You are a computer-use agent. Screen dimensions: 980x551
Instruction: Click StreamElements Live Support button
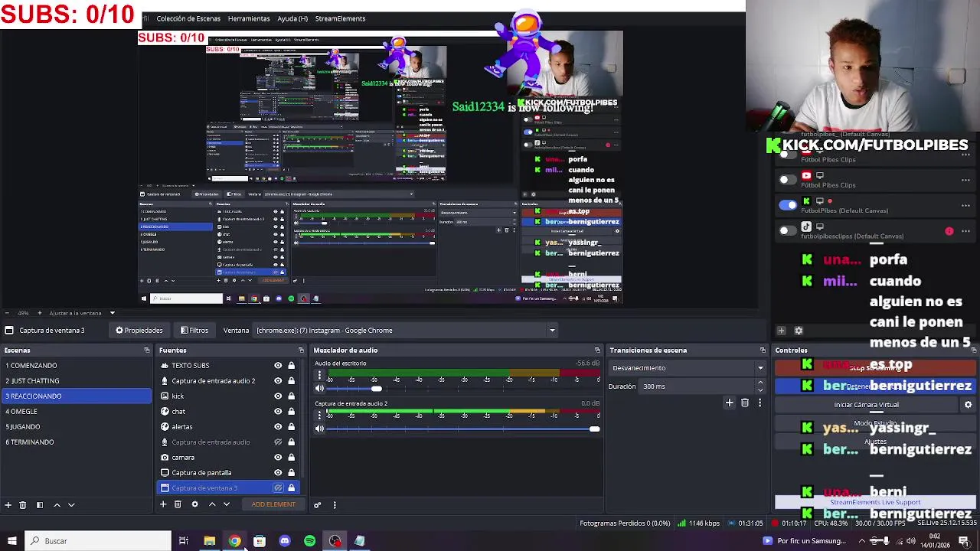coord(876,503)
